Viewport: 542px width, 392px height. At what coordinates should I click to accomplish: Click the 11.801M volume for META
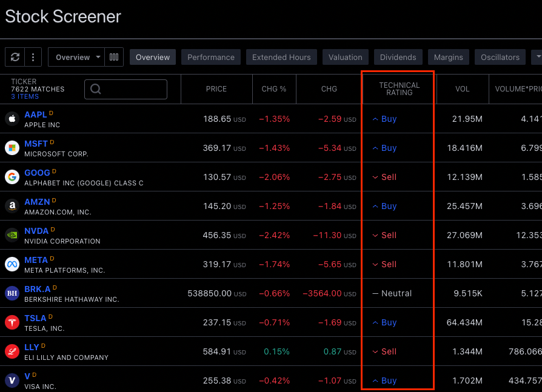click(464, 264)
